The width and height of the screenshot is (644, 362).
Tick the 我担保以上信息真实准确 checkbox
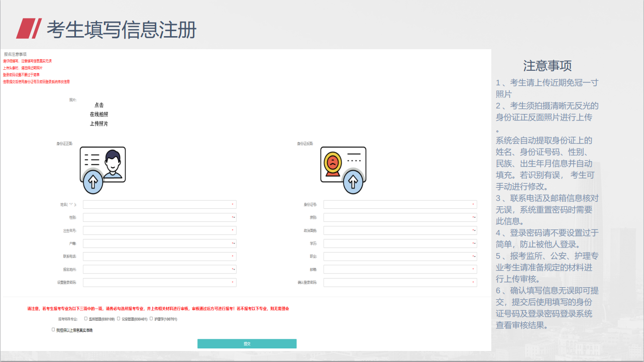click(x=53, y=330)
